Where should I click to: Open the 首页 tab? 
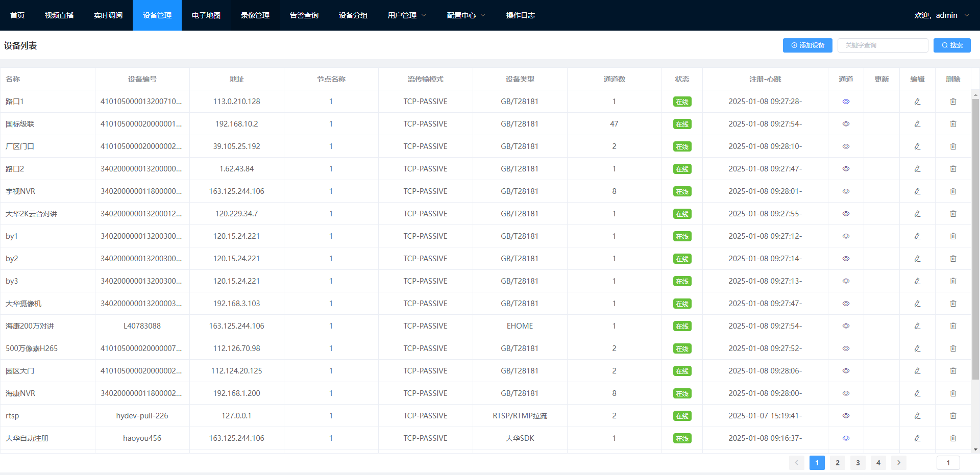tap(17, 15)
